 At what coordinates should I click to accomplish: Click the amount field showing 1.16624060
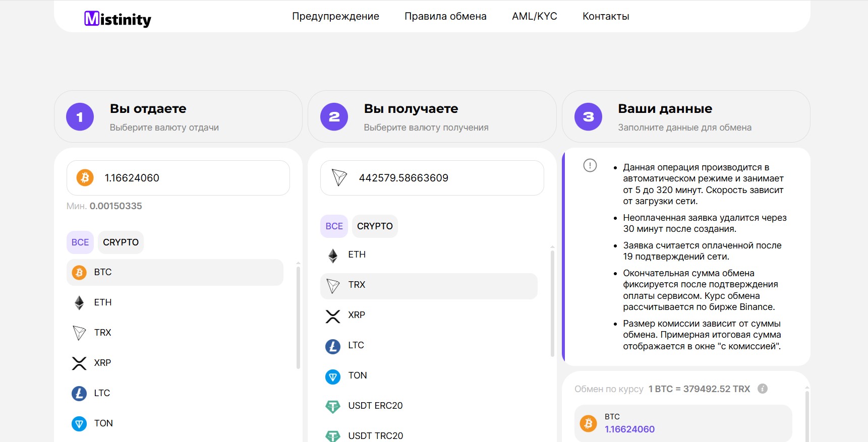178,178
